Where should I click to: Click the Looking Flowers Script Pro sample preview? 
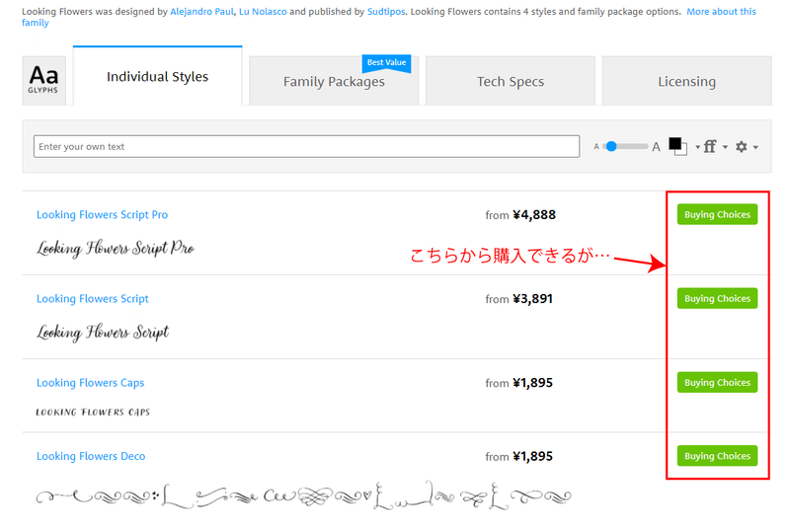[116, 249]
